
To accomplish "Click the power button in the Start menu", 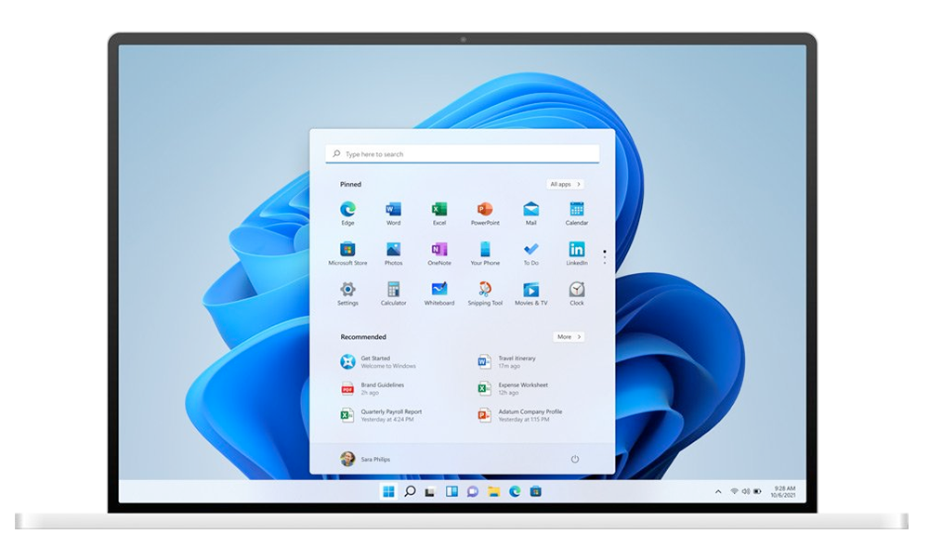I will 575,460.
